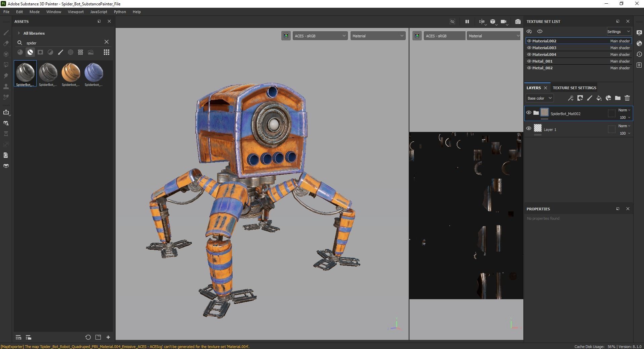This screenshot has height=349, width=644.
Task: Select the Clone stamp tool
Action: [6, 86]
